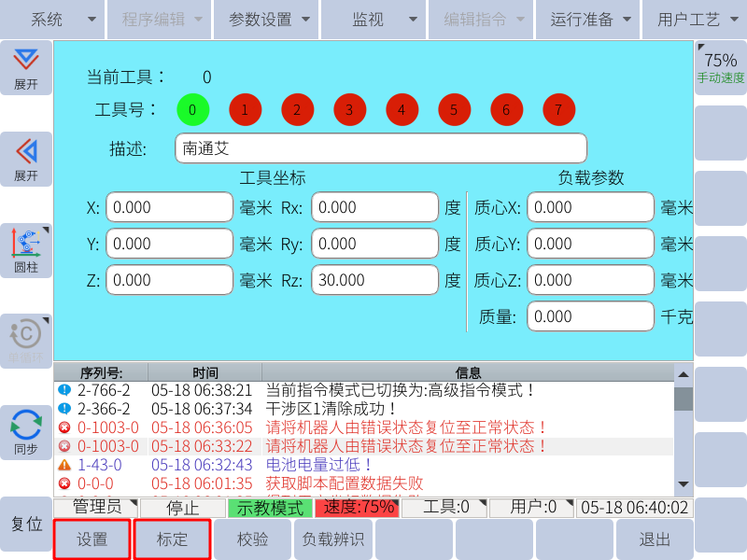Click the 75% manual speed button
Screen dimensions: 747x560
[720, 67]
